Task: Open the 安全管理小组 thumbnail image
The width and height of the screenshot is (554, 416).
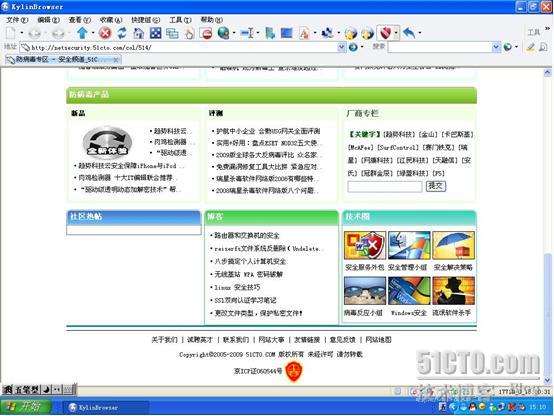Action: point(409,246)
